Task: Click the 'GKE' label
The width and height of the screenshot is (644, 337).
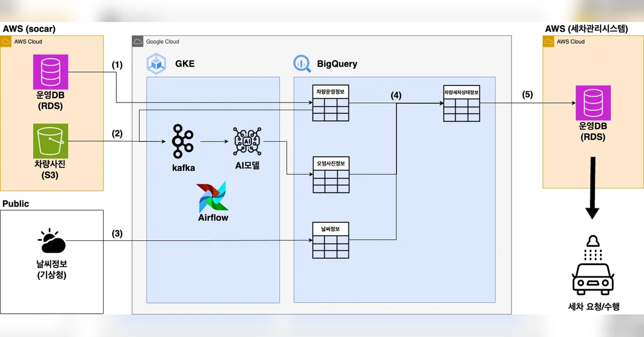Action: (x=185, y=64)
